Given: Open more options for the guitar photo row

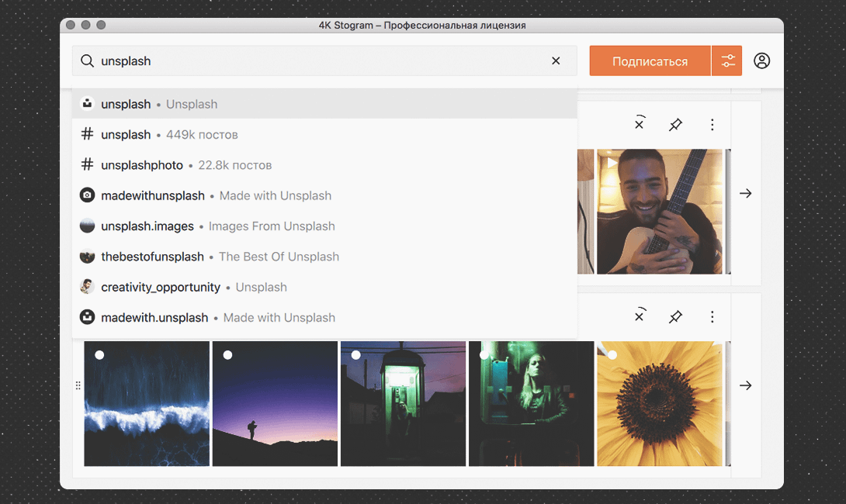Looking at the screenshot, I should coord(713,125).
